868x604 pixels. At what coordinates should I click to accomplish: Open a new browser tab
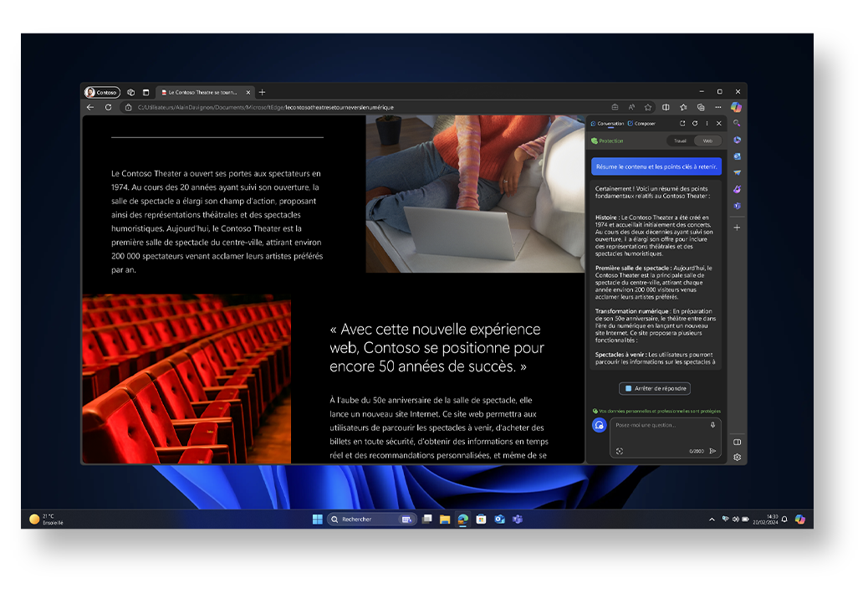coord(263,93)
